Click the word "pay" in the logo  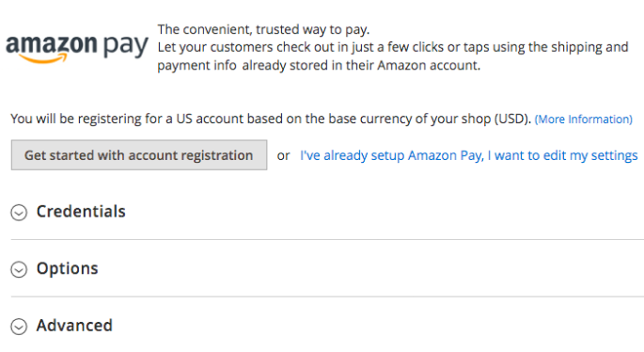click(125, 46)
